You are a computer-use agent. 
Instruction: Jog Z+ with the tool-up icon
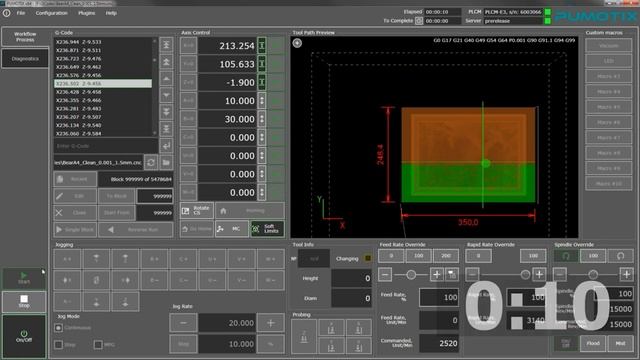tap(125, 259)
